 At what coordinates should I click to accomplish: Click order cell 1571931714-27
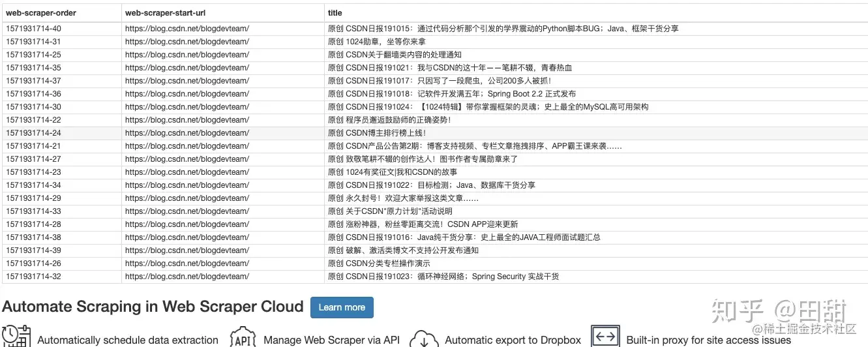pyautogui.click(x=33, y=159)
